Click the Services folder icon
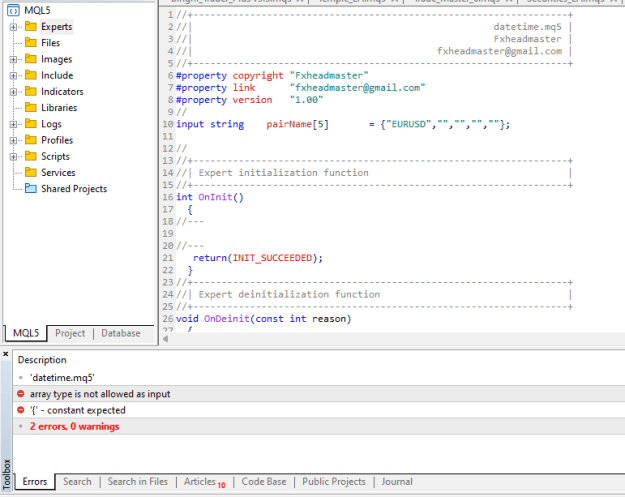 point(31,172)
